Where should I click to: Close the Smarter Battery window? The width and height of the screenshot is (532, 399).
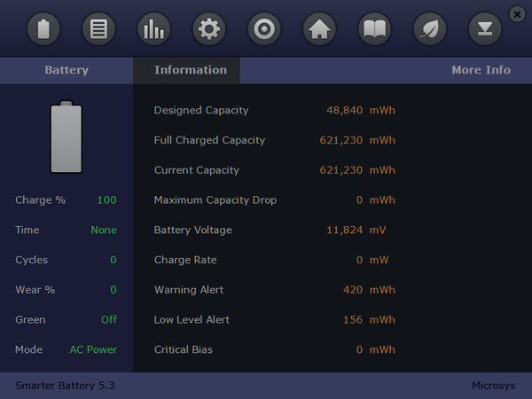click(517, 13)
